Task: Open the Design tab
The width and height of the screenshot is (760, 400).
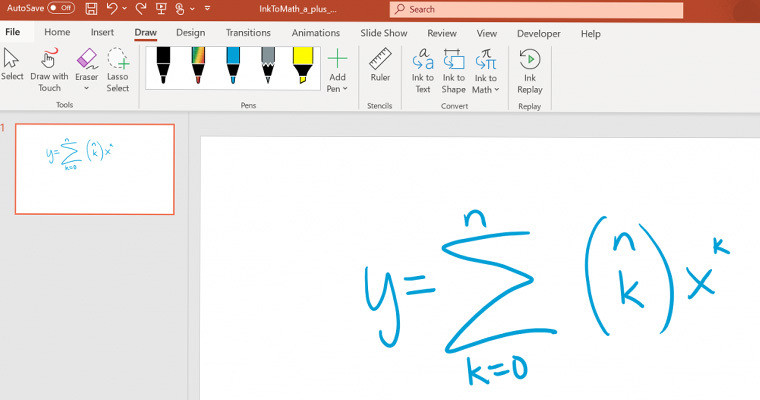Action: [190, 32]
